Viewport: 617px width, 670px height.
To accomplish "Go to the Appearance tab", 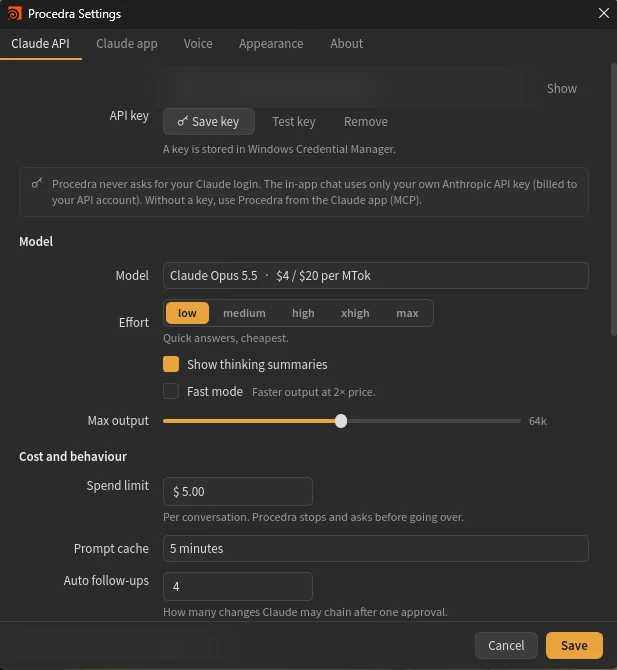I will (x=271, y=44).
